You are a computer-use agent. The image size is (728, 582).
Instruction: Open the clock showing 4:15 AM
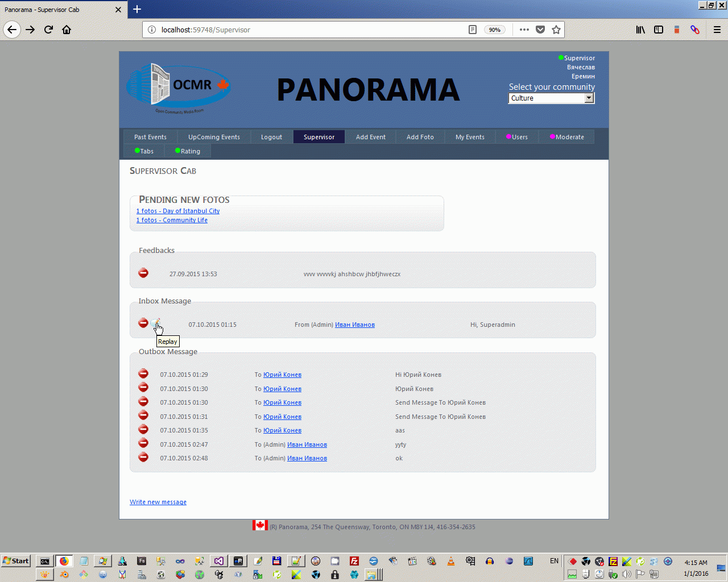[696, 563]
